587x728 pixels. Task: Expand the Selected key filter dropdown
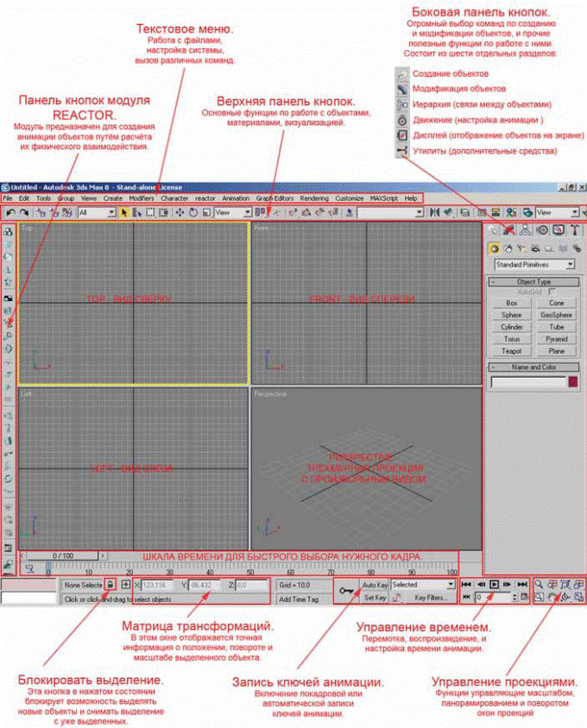click(423, 584)
